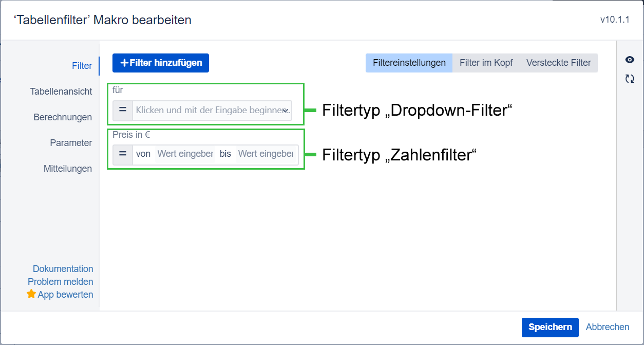Show Versteckte Filter
The width and height of the screenshot is (644, 345).
click(558, 63)
